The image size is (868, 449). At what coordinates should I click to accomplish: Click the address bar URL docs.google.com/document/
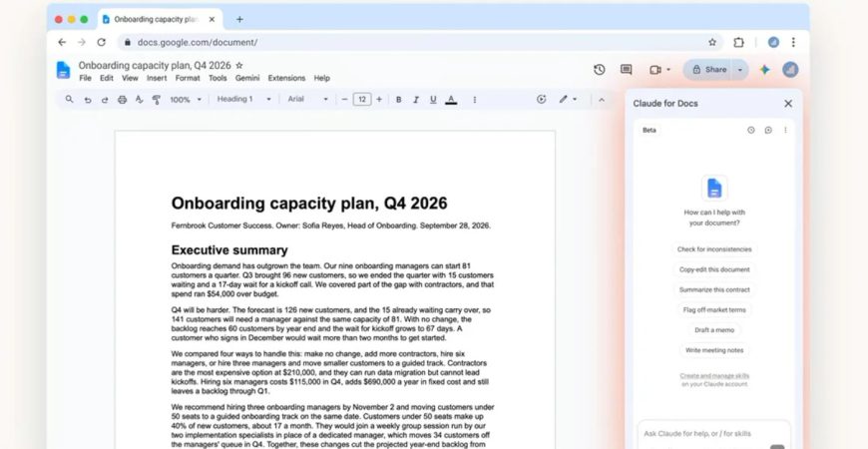(x=198, y=42)
